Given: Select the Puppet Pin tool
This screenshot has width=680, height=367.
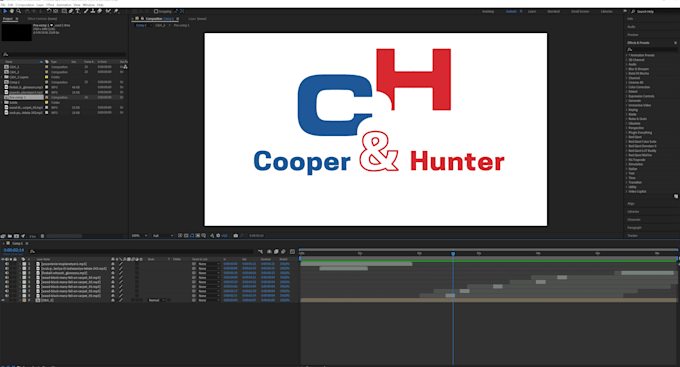Looking at the screenshot, I should coord(116,11).
